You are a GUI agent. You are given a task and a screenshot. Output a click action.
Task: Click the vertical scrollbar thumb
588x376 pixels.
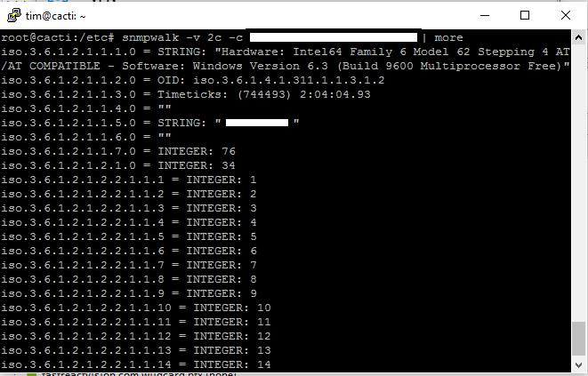578,338
